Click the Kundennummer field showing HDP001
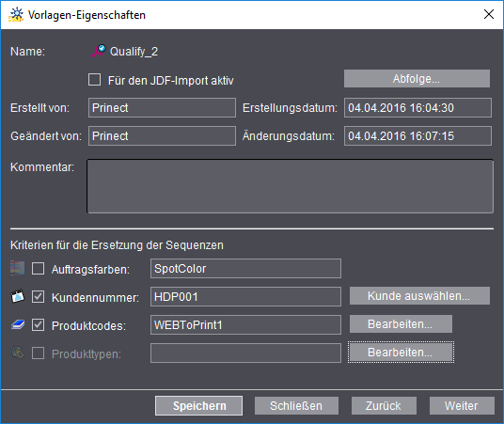 [x=245, y=296]
